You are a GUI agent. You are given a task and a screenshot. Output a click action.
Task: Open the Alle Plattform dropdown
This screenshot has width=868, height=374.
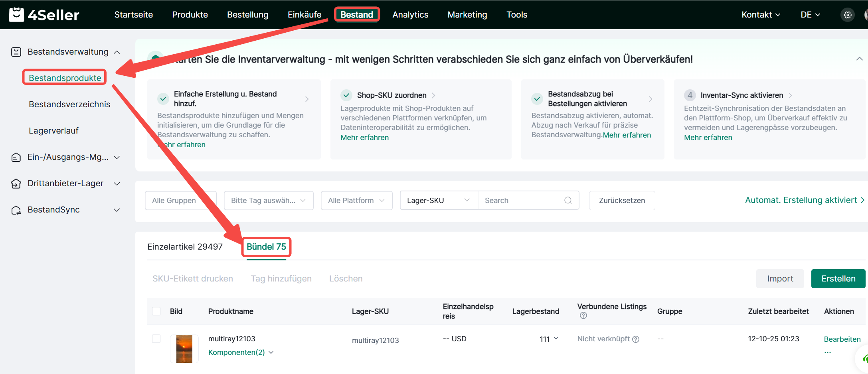point(356,201)
